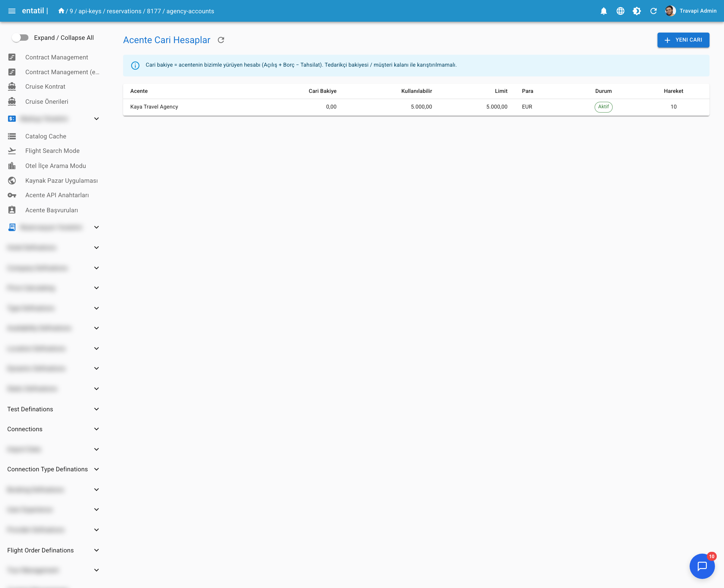Image resolution: width=724 pixels, height=588 pixels.
Task: Click the Durum column header
Action: (603, 91)
